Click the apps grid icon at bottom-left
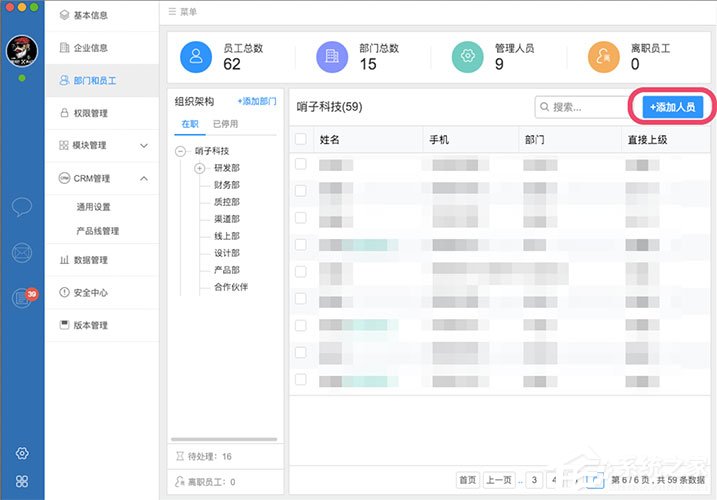This screenshot has width=717, height=500. tap(22, 481)
